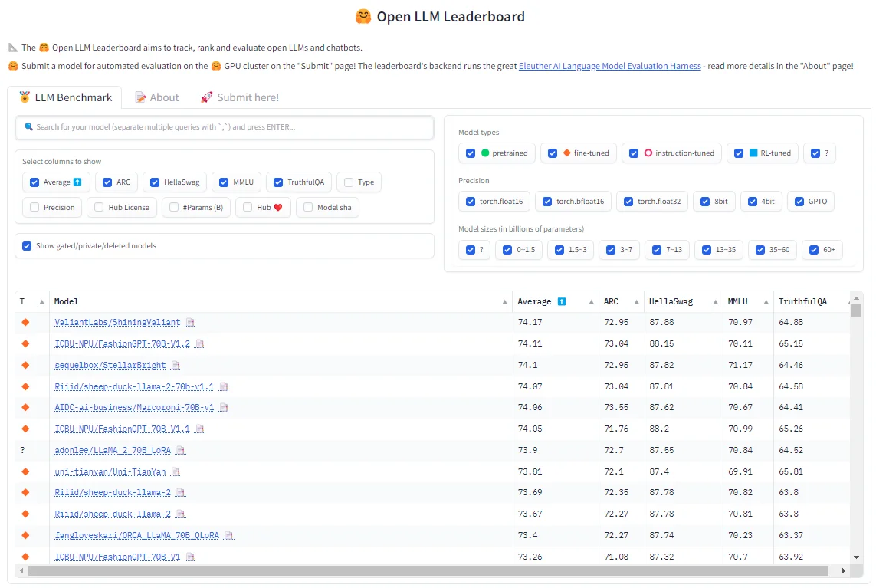Click the question mark icon next to adonlee/LLaMA_2_70B_LoRA
The height and width of the screenshot is (588, 876).
tap(23, 450)
